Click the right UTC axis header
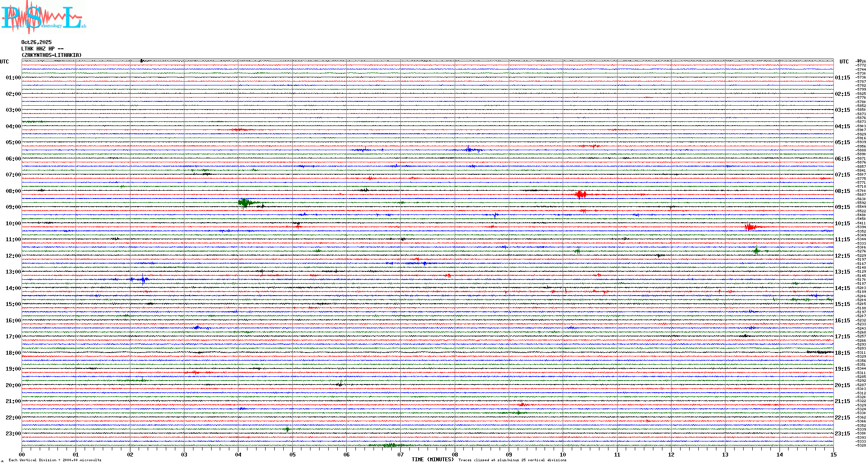 844,62
